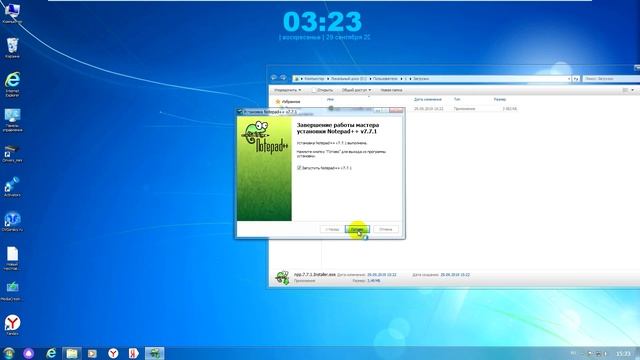
Task: Click the installer file icon in details pane
Action: click(x=282, y=278)
